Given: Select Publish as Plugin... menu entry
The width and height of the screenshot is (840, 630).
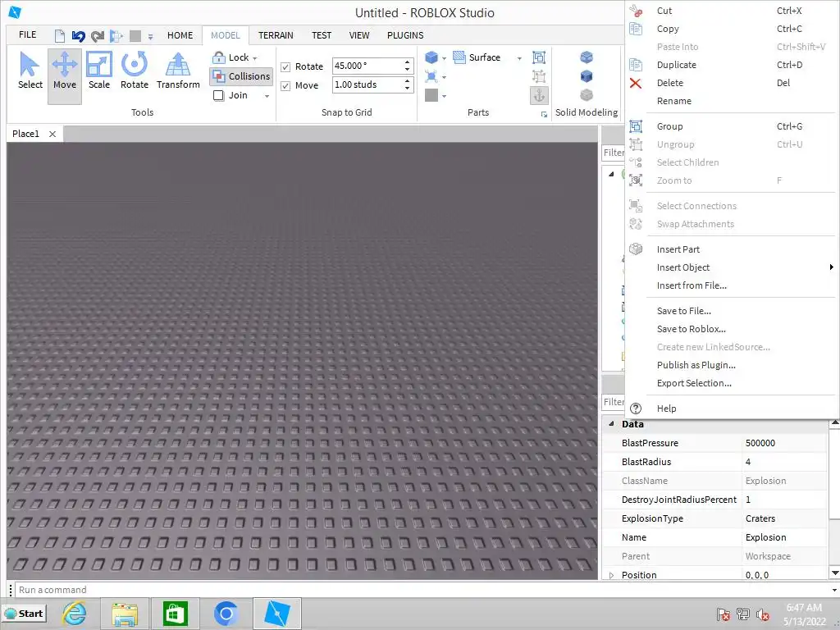Looking at the screenshot, I should pyautogui.click(x=732, y=365).
